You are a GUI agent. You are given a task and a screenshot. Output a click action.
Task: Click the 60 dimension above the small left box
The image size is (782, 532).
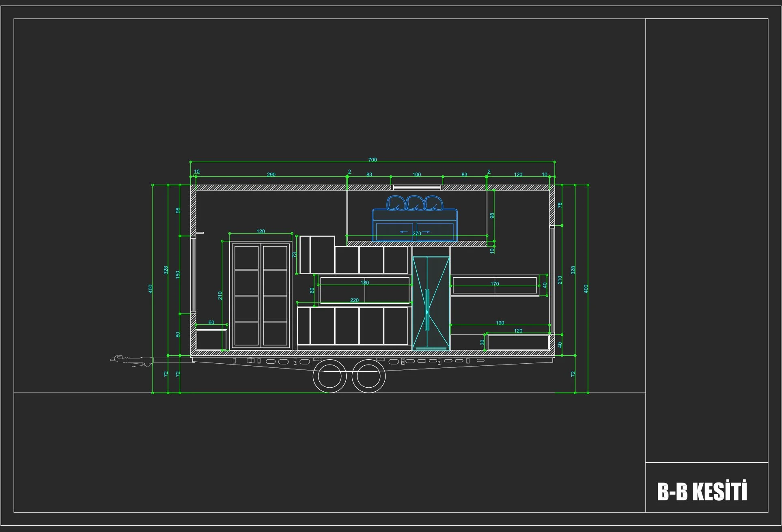pyautogui.click(x=211, y=323)
